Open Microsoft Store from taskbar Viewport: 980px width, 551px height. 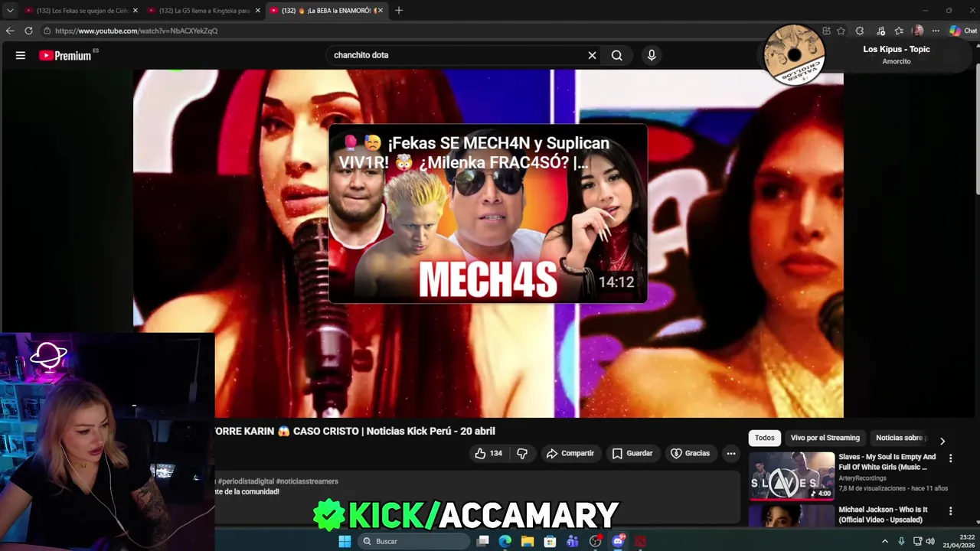pyautogui.click(x=550, y=541)
